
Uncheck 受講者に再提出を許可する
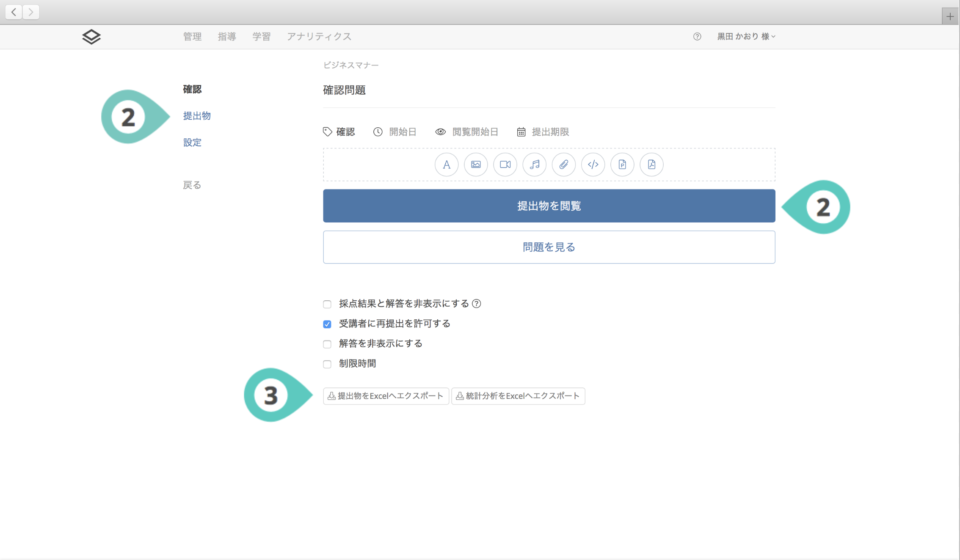point(327,324)
